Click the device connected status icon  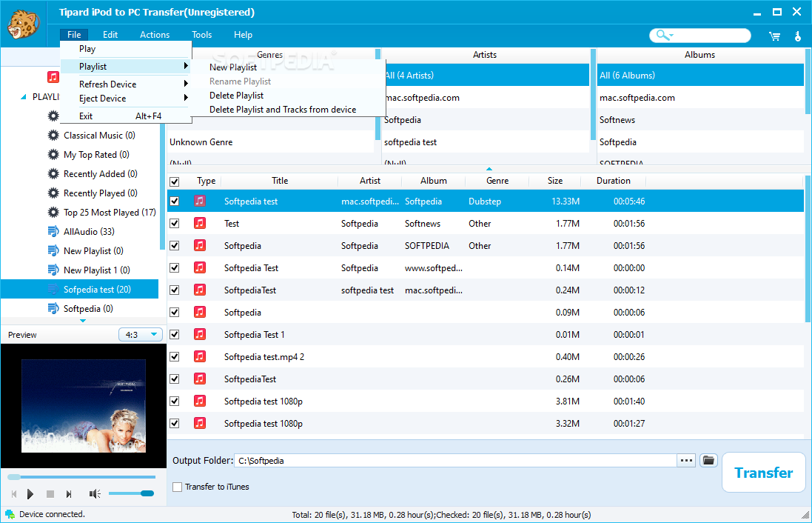pyautogui.click(x=10, y=514)
